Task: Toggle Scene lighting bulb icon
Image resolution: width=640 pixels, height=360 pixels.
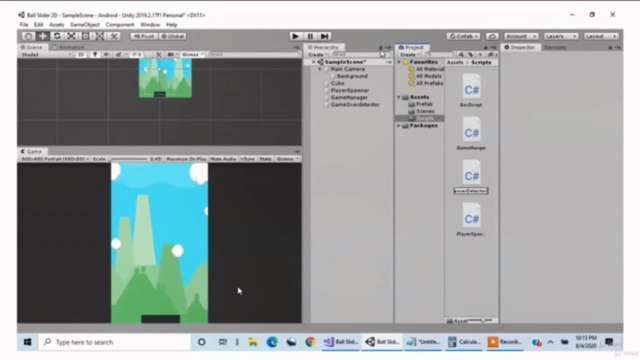Action: (x=95, y=55)
